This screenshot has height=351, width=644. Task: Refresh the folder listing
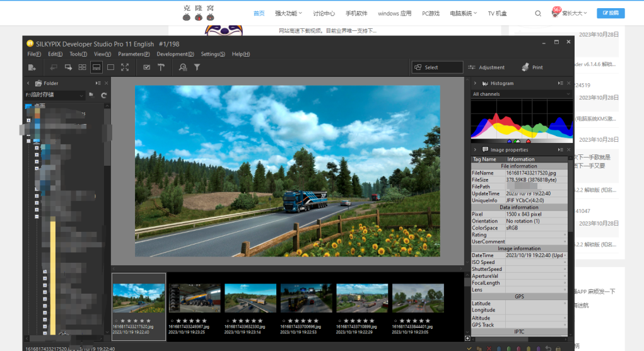point(104,95)
